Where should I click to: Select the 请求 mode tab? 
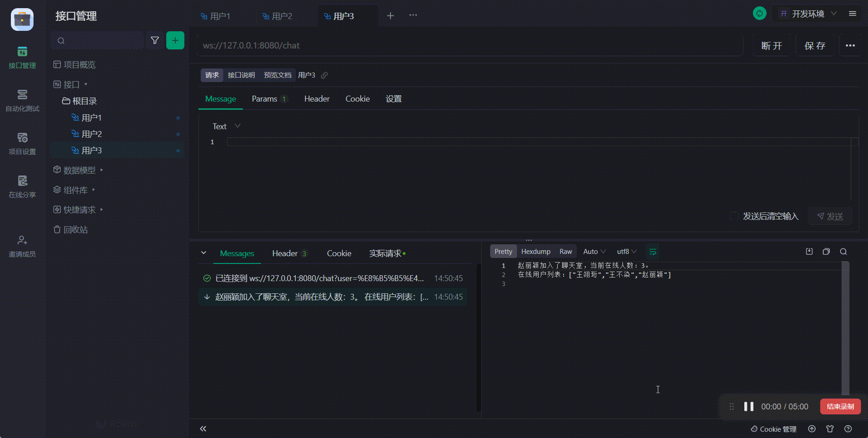[x=212, y=75]
